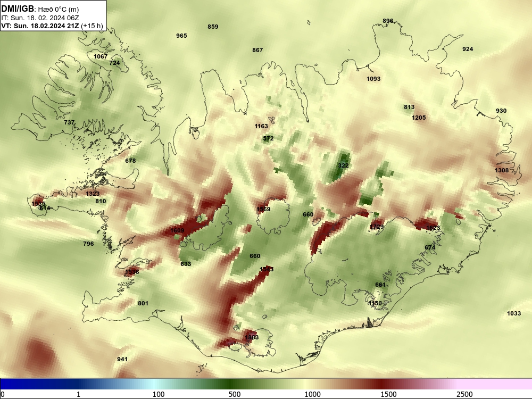This screenshot has width=532, height=399.
Task: Click the 896 value near the north coast
Action: pyautogui.click(x=388, y=21)
